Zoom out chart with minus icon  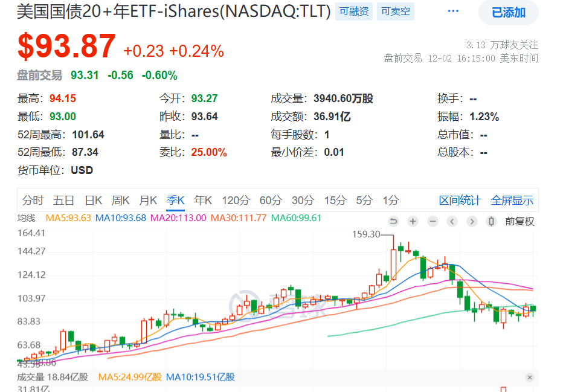(x=433, y=221)
